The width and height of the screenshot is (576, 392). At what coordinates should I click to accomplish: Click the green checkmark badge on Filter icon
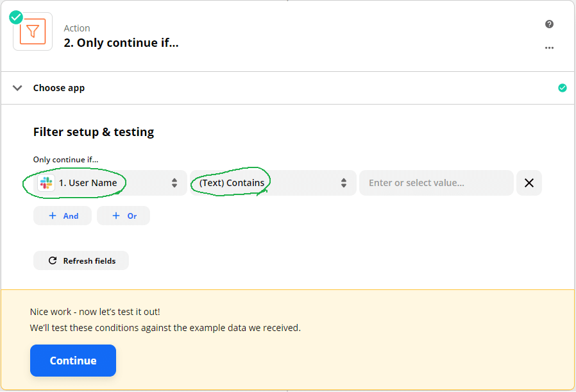pyautogui.click(x=16, y=17)
